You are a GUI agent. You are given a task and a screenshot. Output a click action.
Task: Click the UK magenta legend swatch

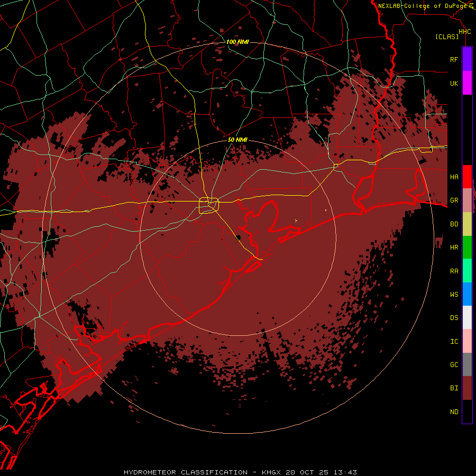(467, 83)
